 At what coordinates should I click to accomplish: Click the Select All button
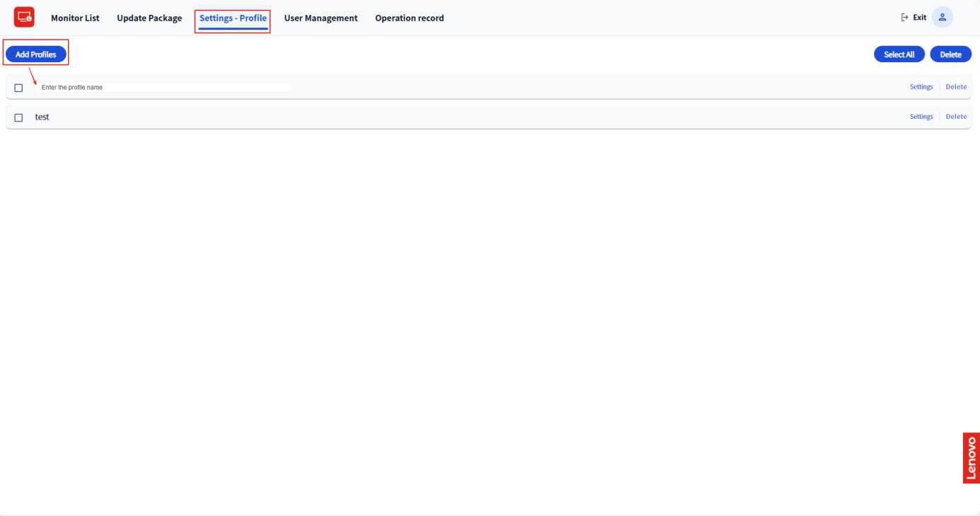(x=899, y=55)
